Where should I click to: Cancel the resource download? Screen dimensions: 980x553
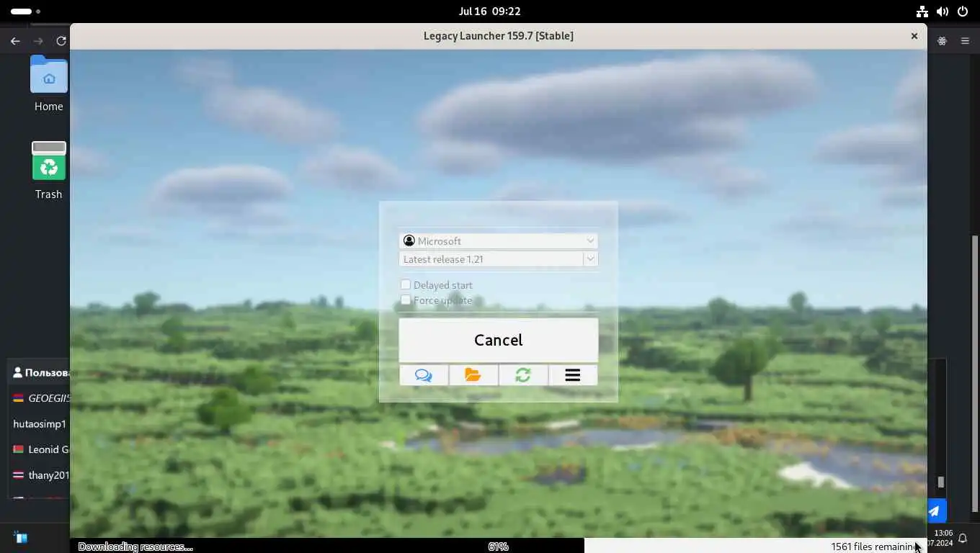point(499,340)
